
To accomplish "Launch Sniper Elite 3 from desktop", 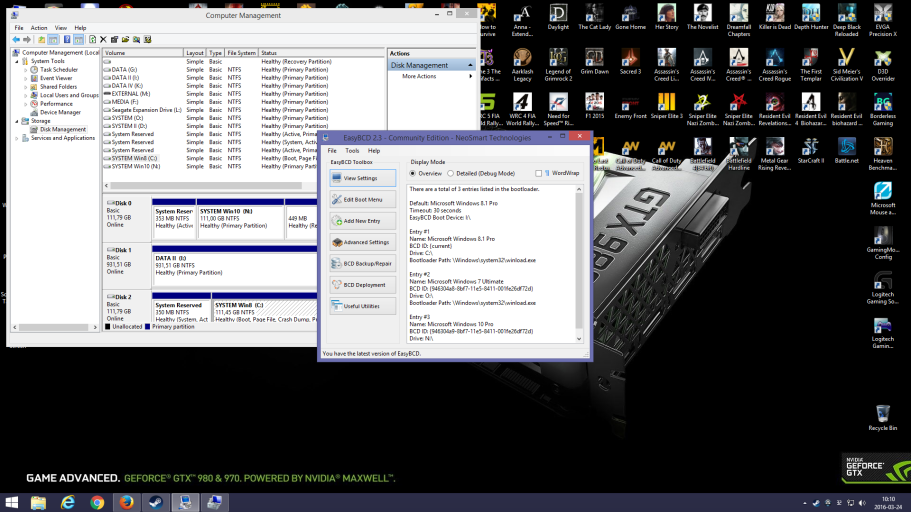I will click(666, 106).
